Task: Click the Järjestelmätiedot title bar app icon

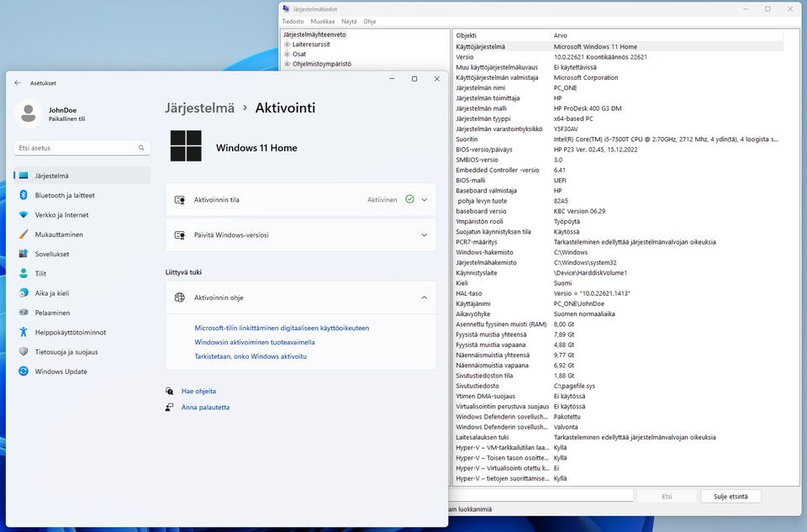Action: 286,8
